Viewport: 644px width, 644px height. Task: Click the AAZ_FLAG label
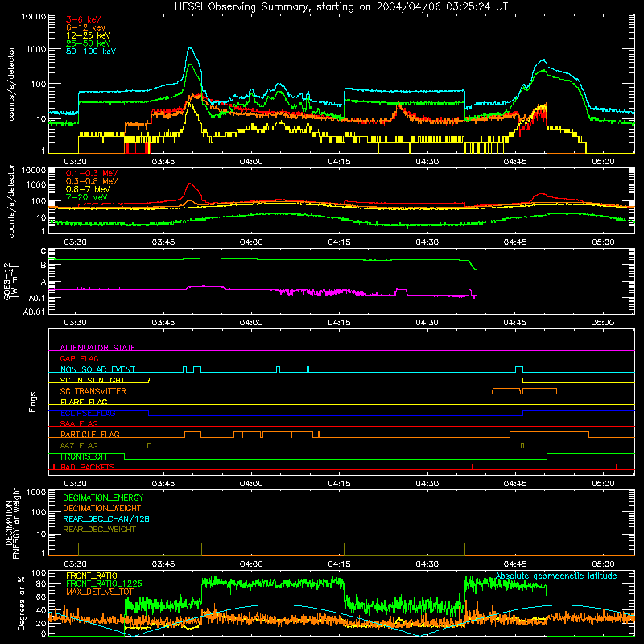(79, 445)
